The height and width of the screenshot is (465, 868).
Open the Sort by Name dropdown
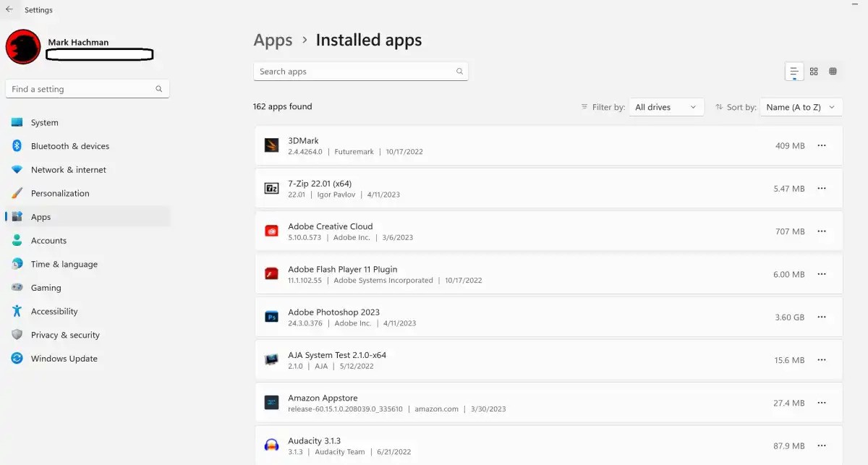801,107
